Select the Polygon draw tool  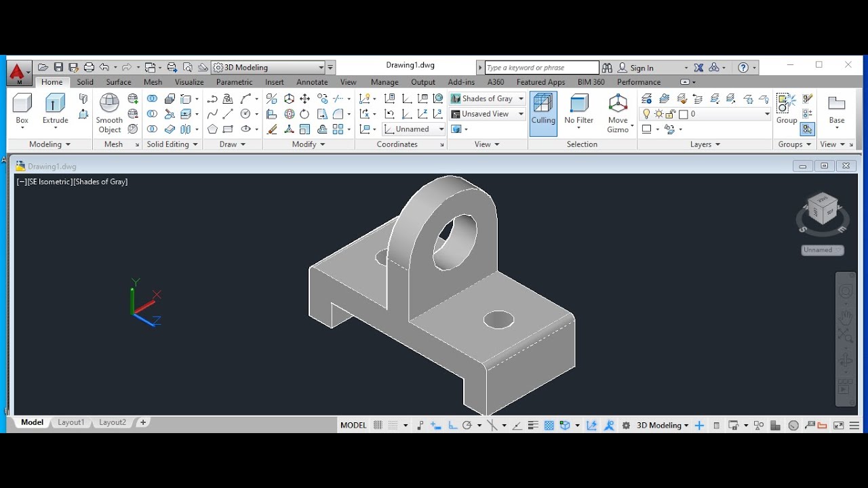(x=212, y=129)
